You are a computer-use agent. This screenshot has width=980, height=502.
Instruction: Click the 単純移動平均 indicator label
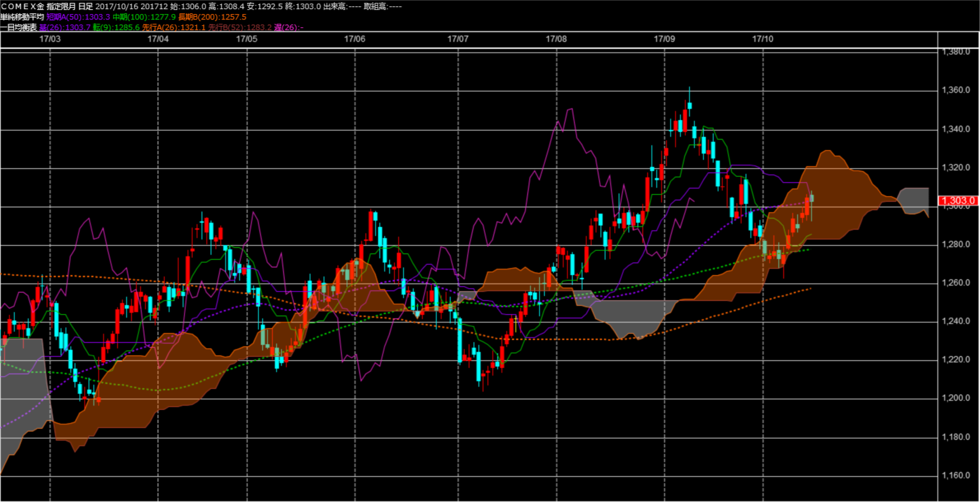[22, 16]
